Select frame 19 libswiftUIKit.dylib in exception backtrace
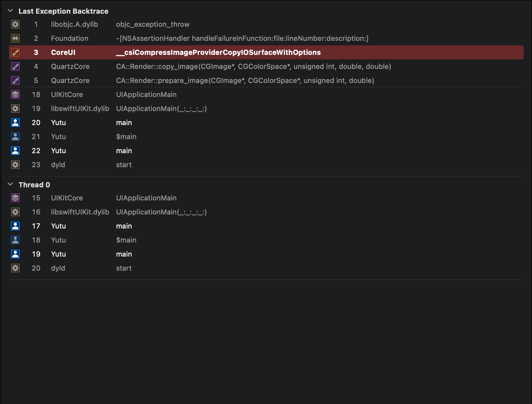 80,108
